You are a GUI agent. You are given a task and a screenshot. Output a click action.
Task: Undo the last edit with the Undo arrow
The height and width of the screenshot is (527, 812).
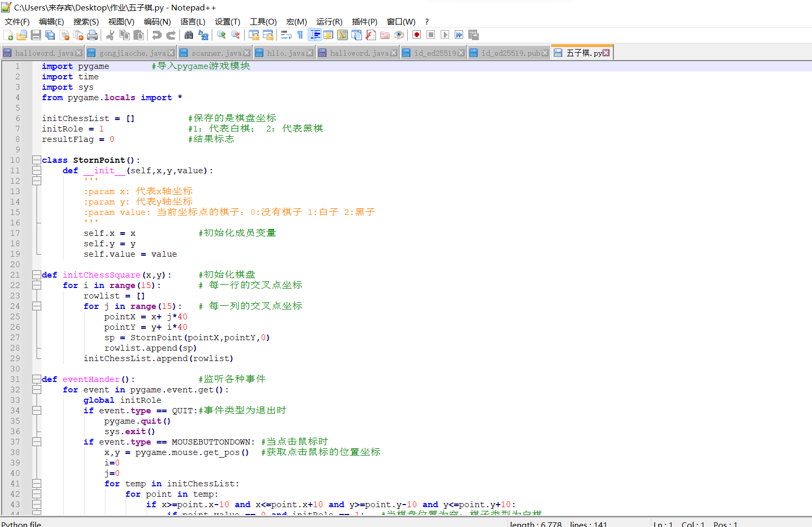click(x=156, y=35)
